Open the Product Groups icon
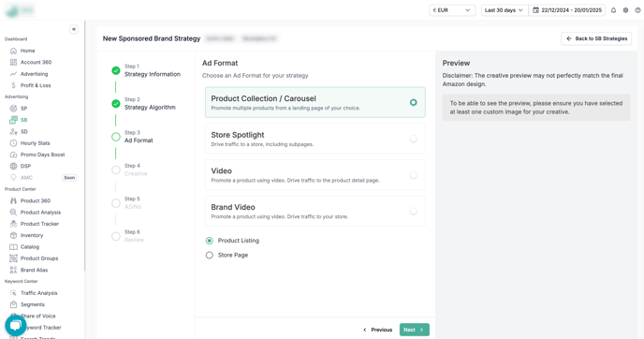644x339 pixels. tap(13, 258)
